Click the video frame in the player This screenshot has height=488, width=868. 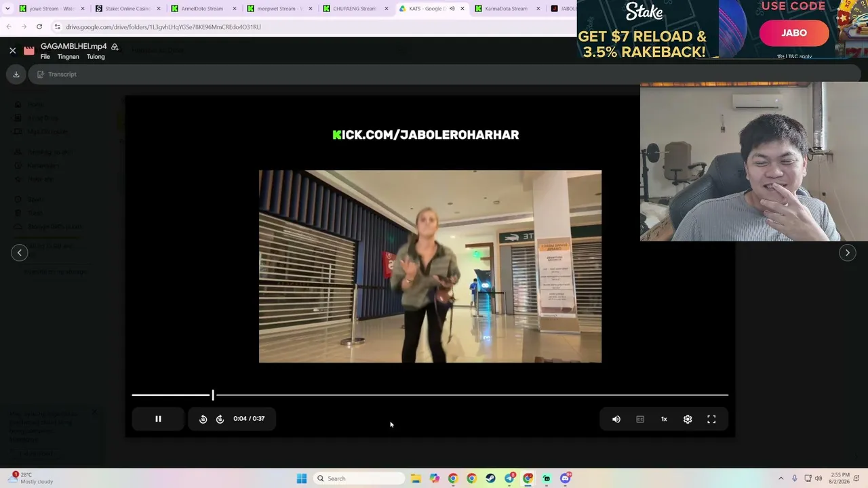click(430, 266)
